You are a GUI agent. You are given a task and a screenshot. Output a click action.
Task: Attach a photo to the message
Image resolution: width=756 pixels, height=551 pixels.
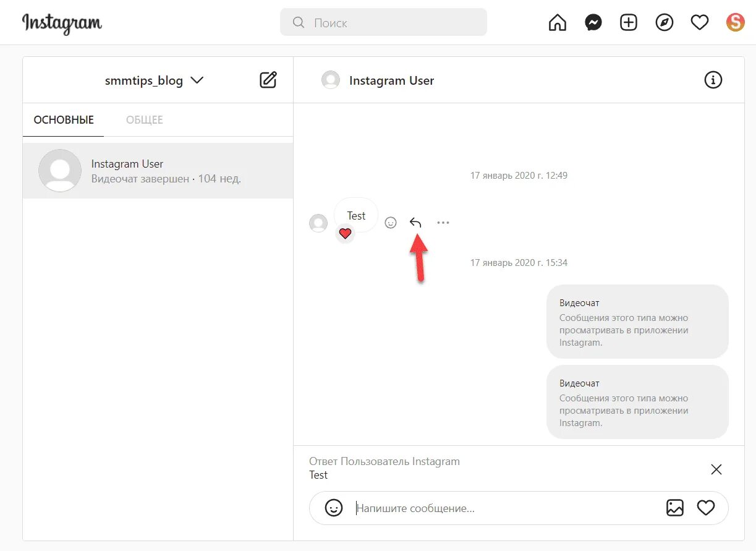(x=674, y=508)
